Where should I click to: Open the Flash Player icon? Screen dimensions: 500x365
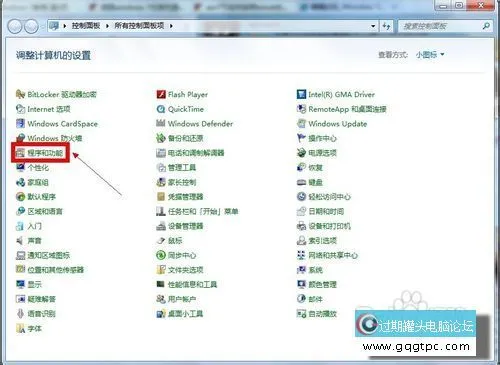(x=161, y=94)
